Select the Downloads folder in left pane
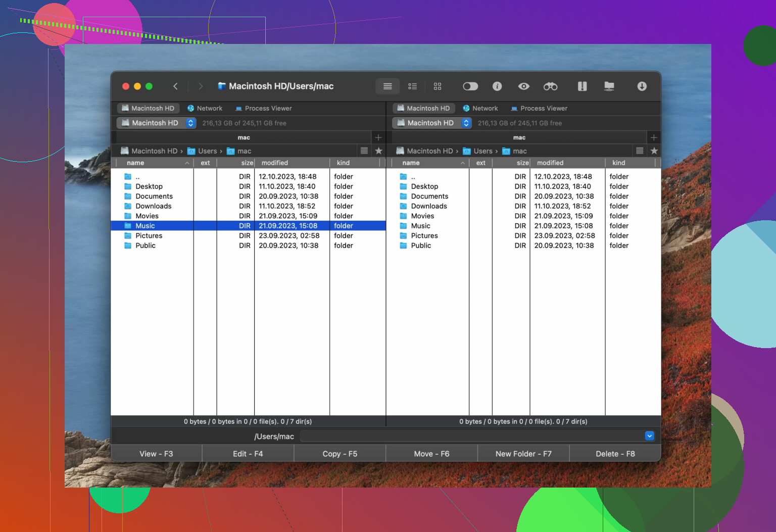 click(153, 206)
